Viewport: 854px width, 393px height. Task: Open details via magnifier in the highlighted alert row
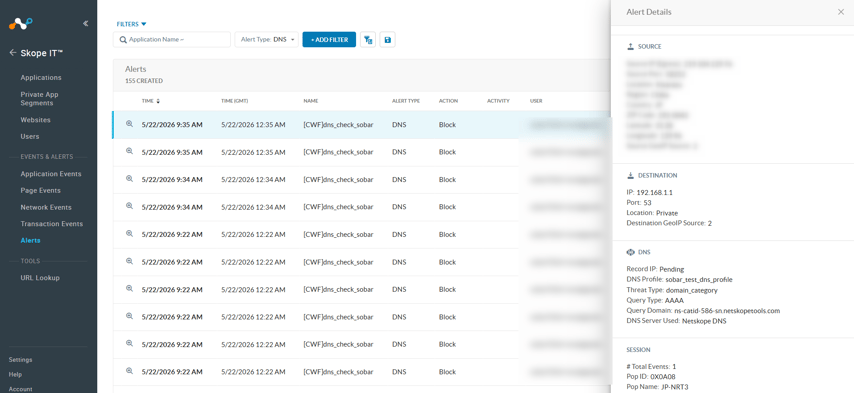click(130, 124)
